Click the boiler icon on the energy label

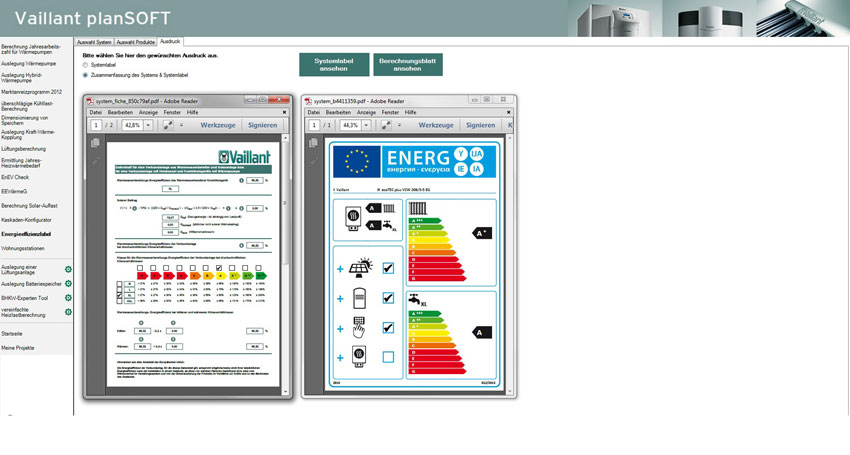pyautogui.click(x=353, y=219)
